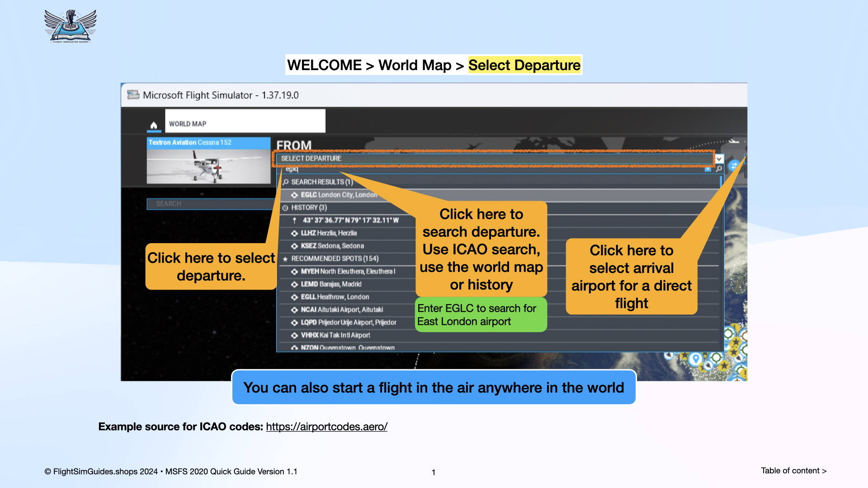Open the Table of content link
This screenshot has height=488, width=868.
[794, 470]
